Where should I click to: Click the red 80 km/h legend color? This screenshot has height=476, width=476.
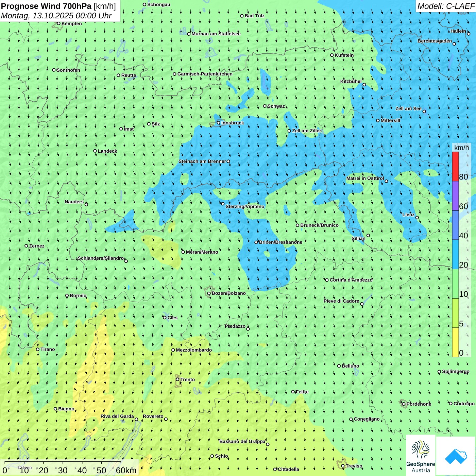click(x=455, y=166)
